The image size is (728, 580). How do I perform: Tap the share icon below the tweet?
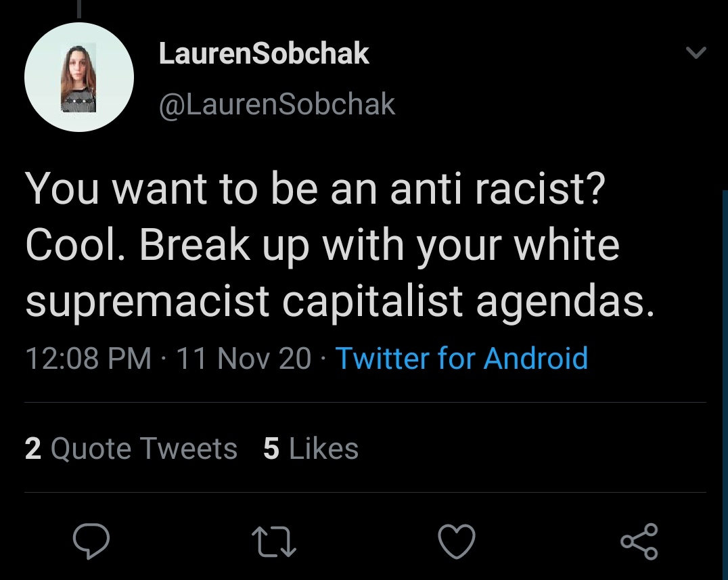639,541
